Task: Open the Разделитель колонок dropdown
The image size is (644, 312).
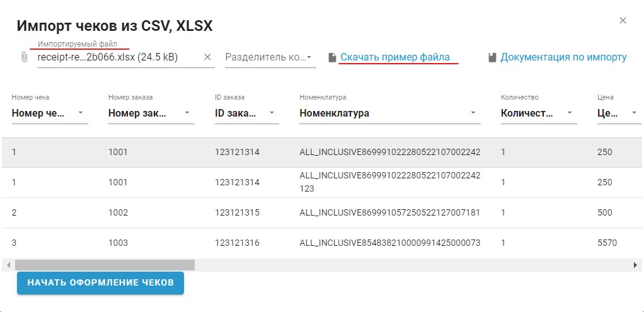Action: (x=270, y=57)
